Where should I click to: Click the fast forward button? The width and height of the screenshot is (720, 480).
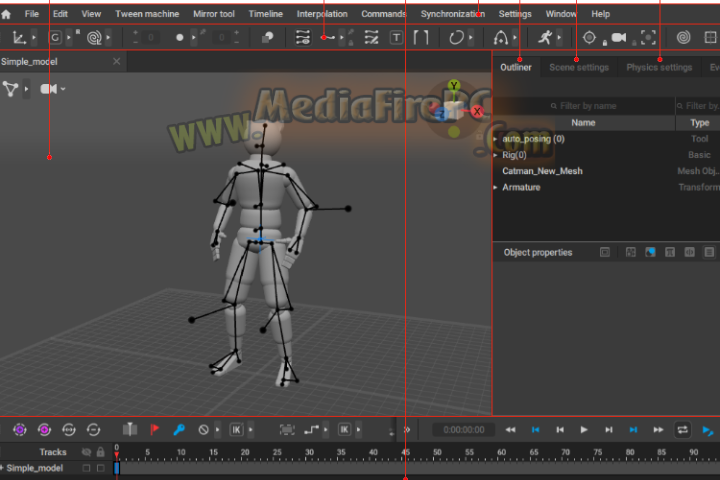tap(658, 429)
